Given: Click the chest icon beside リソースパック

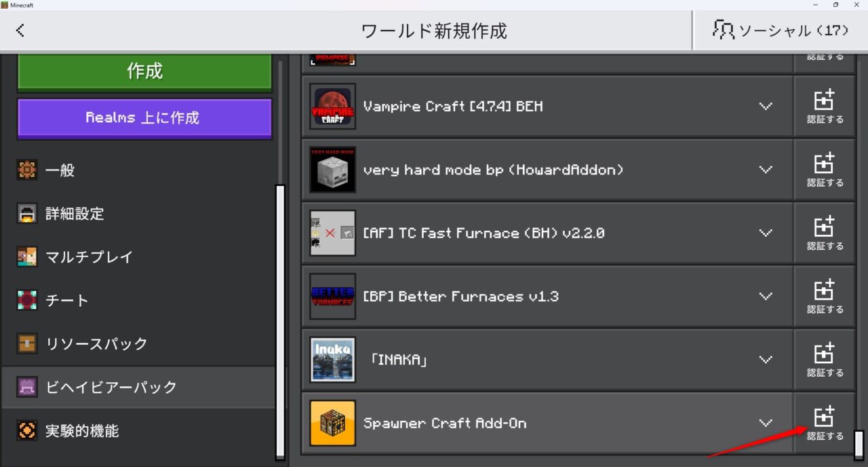Looking at the screenshot, I should (27, 344).
